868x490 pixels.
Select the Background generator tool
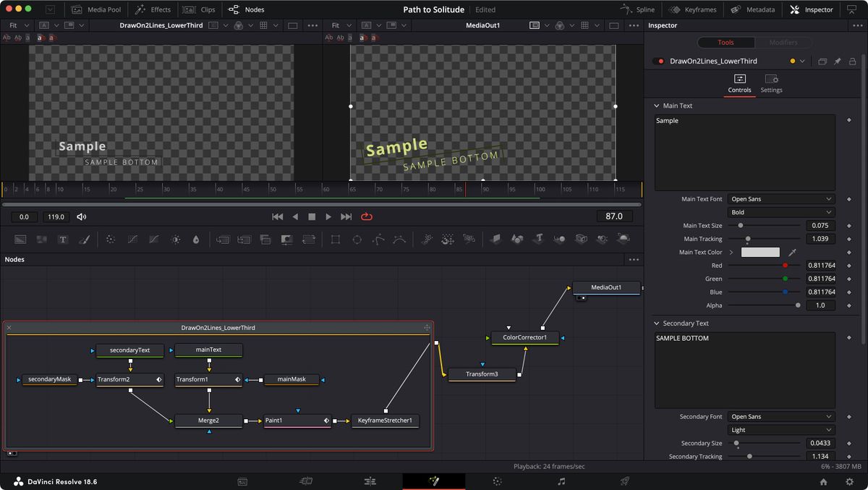22,240
